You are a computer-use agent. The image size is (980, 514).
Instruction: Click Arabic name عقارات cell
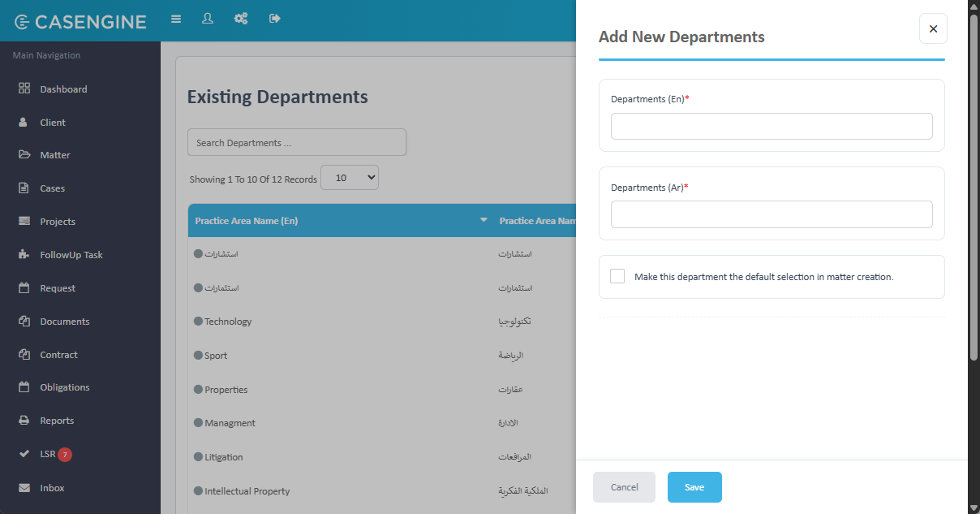pos(511,390)
